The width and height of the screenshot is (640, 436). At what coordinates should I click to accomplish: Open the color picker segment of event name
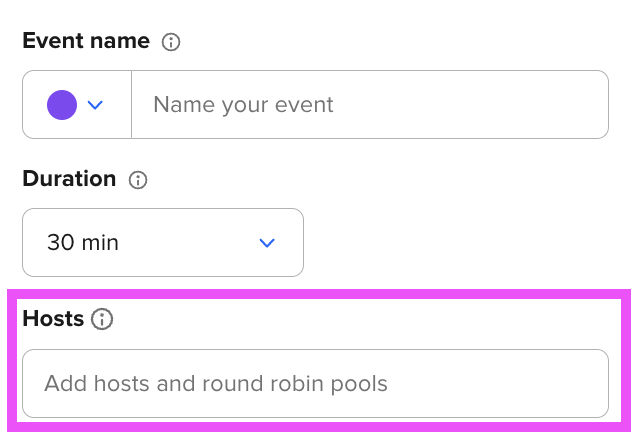point(77,105)
